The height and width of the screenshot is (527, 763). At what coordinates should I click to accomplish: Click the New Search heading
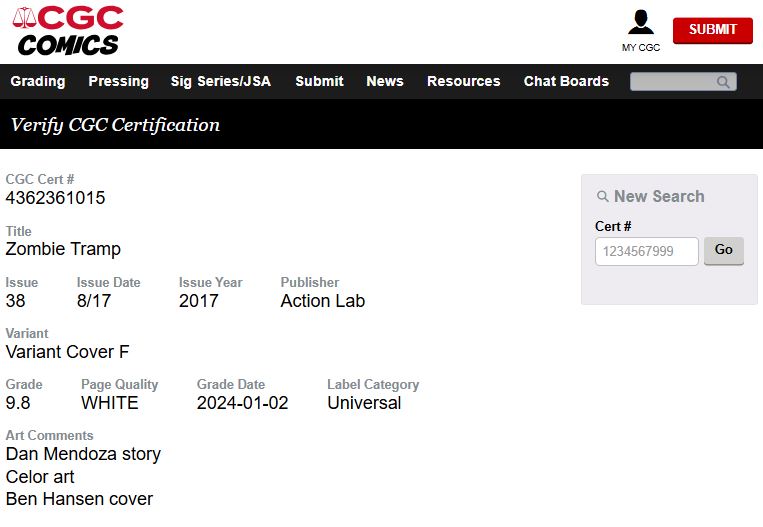[659, 197]
